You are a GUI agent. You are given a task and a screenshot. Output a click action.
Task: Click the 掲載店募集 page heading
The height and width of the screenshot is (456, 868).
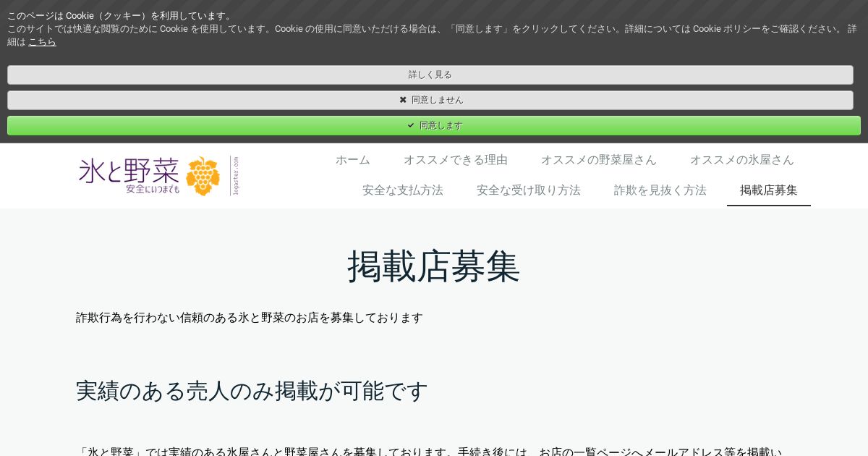tap(434, 266)
